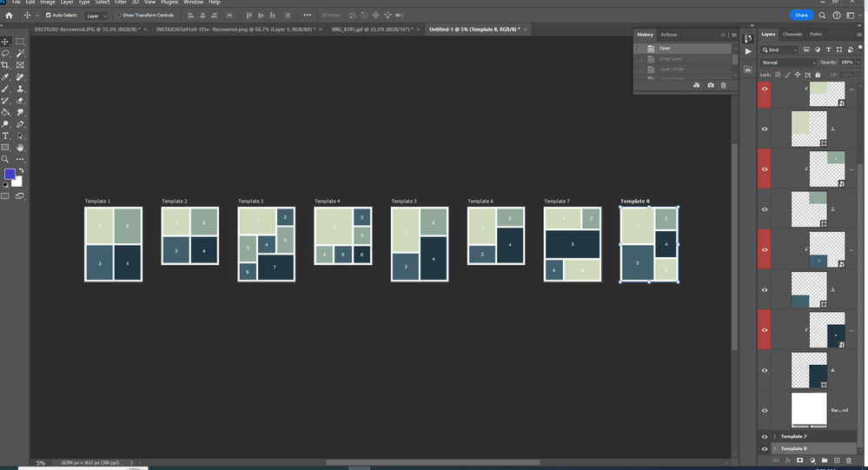Image resolution: width=868 pixels, height=470 pixels.
Task: Open the Normal blend mode dropdown
Action: (788, 63)
